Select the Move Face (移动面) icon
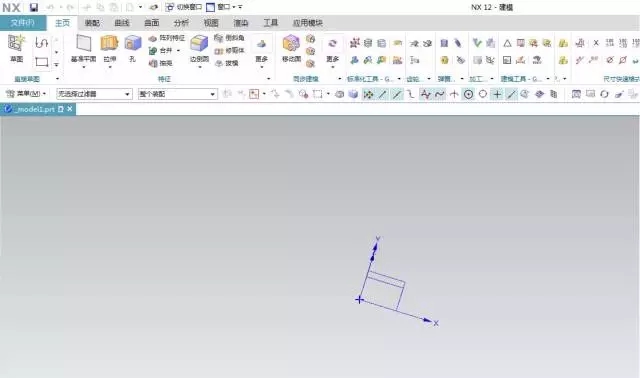Image resolution: width=640 pixels, height=378 pixels. pos(291,49)
